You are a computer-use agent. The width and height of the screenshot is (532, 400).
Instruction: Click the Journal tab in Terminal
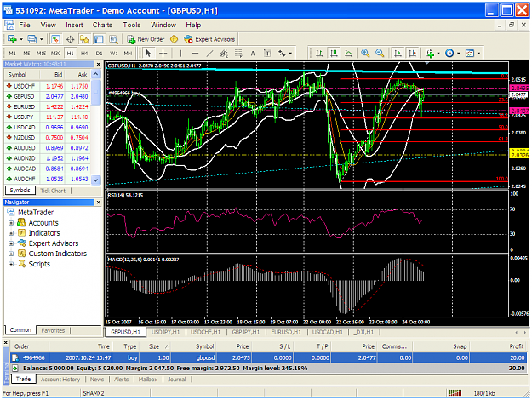tap(177, 380)
